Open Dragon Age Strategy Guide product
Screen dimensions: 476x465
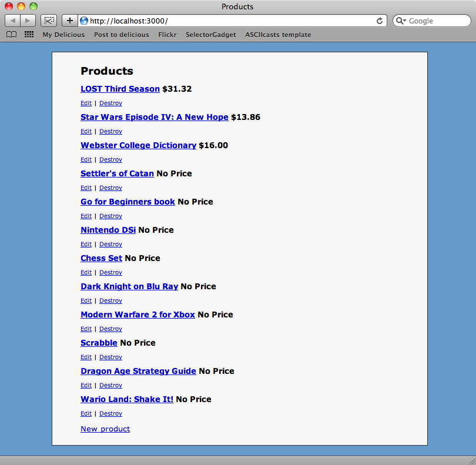[139, 371]
